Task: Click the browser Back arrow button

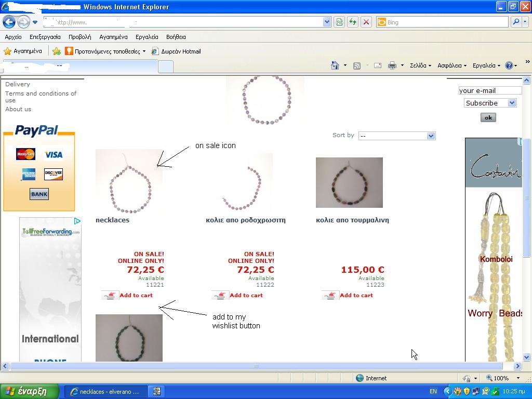Action: pyautogui.click(x=9, y=22)
